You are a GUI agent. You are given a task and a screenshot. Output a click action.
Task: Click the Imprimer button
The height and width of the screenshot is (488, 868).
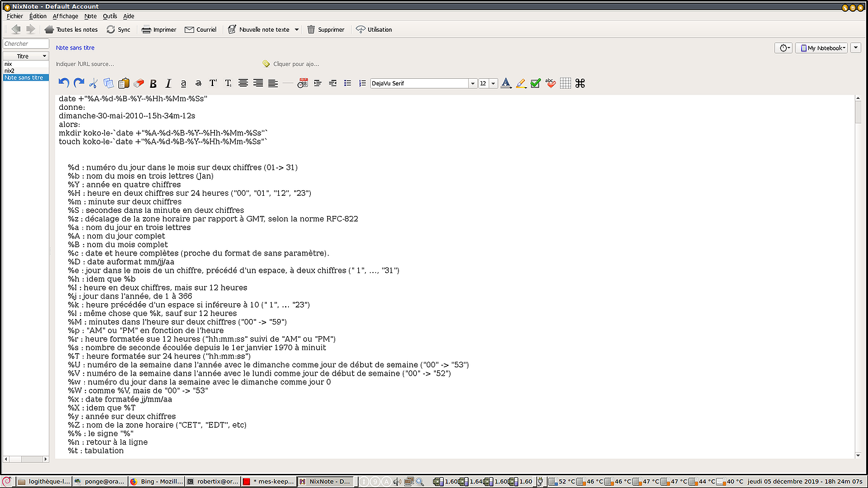coord(159,29)
